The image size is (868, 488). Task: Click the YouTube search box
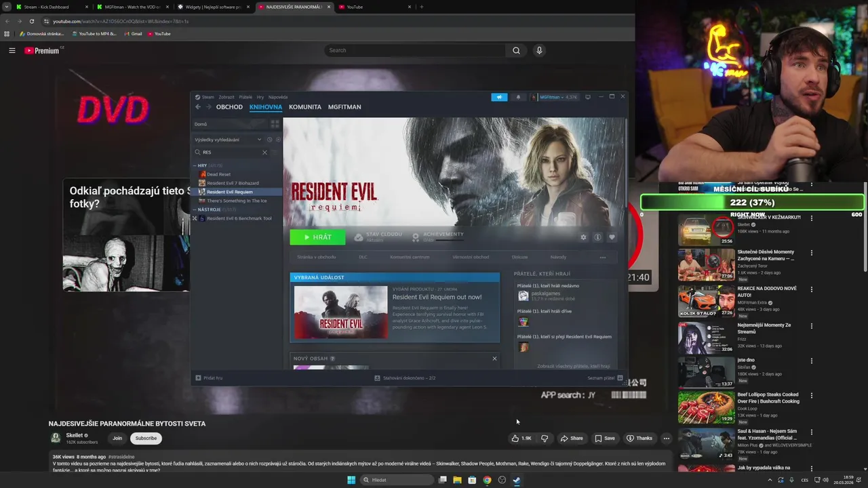(415, 50)
